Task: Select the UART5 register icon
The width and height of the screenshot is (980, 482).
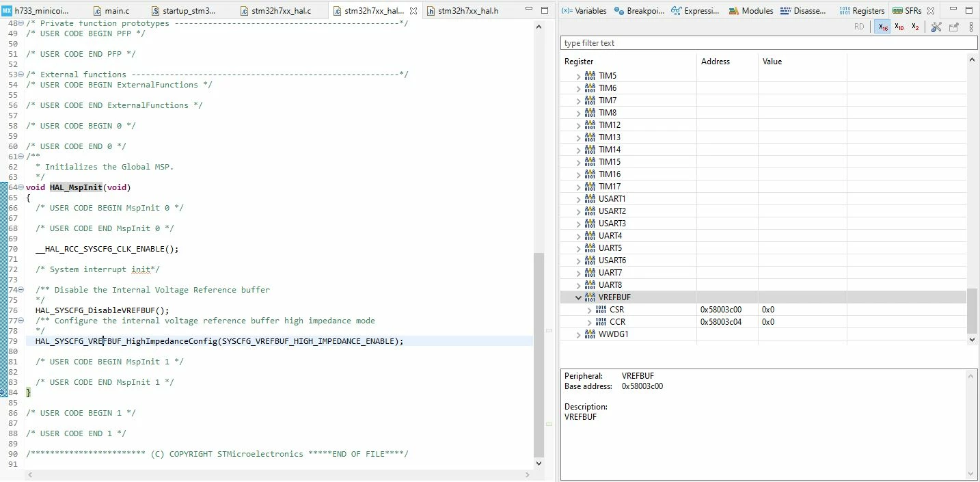Action: pos(590,248)
